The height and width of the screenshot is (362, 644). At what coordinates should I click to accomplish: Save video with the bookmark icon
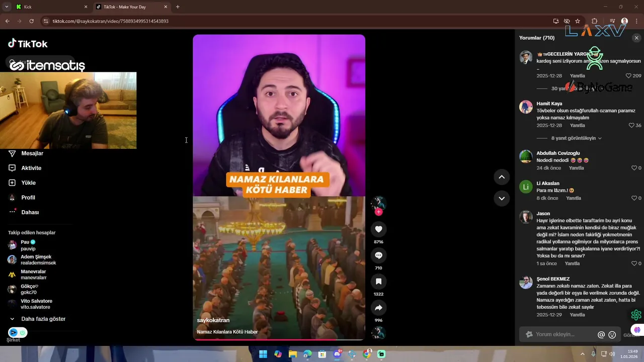click(x=379, y=282)
